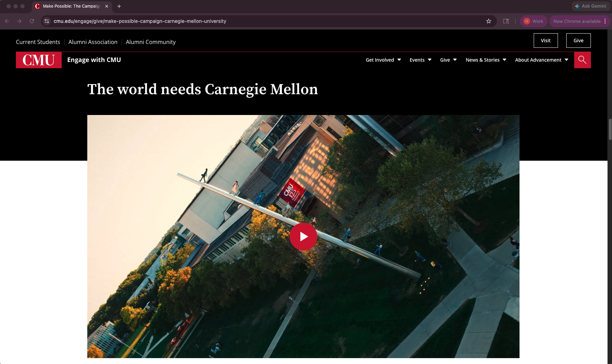
Task: Open the Current Students link
Action: [38, 42]
